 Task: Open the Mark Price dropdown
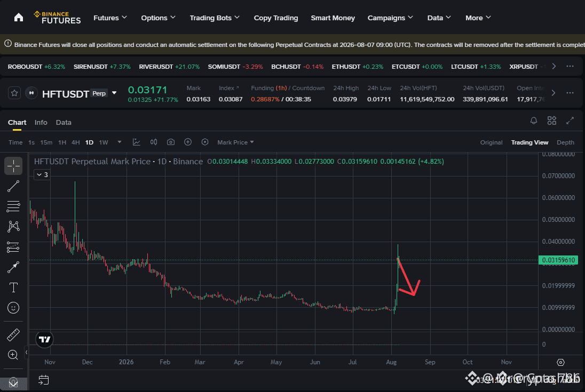(235, 142)
